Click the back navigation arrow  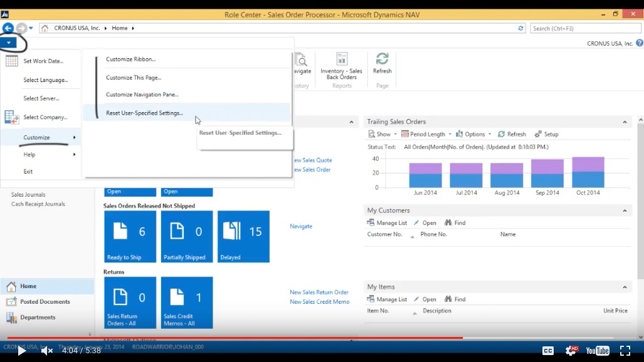click(x=8, y=28)
